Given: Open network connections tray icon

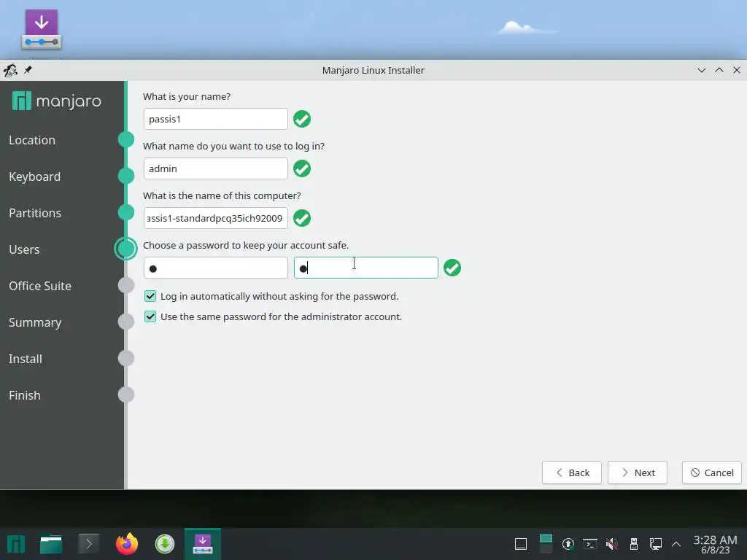Looking at the screenshot, I should 656,544.
